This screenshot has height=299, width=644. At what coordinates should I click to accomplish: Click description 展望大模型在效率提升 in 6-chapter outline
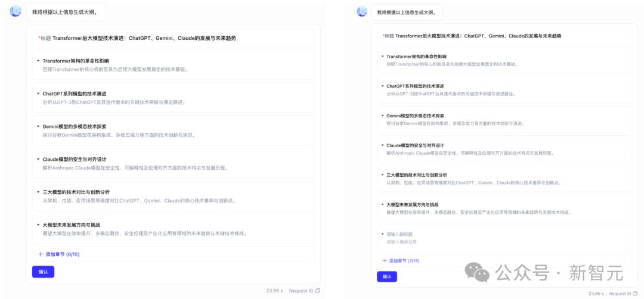tap(145, 233)
